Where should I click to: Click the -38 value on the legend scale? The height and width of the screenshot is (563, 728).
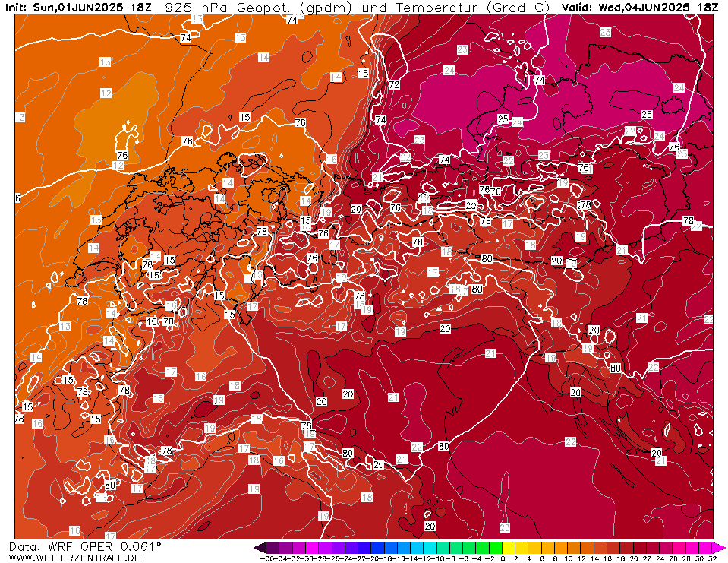coord(266,558)
